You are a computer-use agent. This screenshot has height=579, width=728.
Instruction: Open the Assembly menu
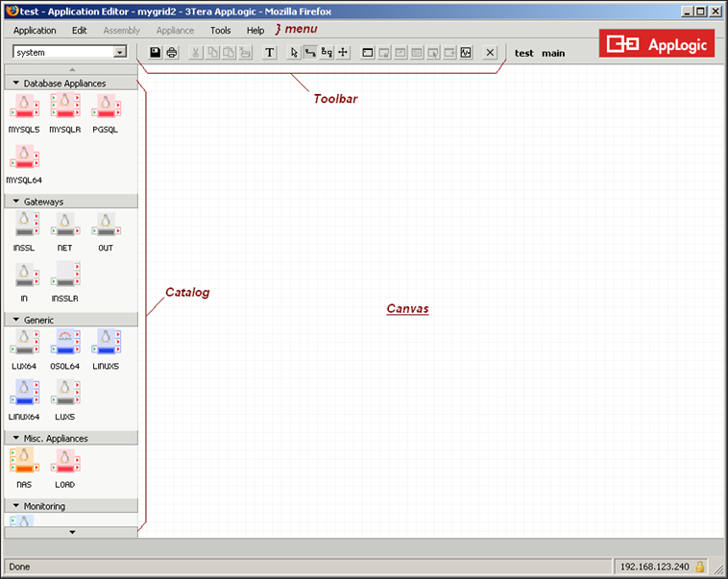tap(122, 30)
